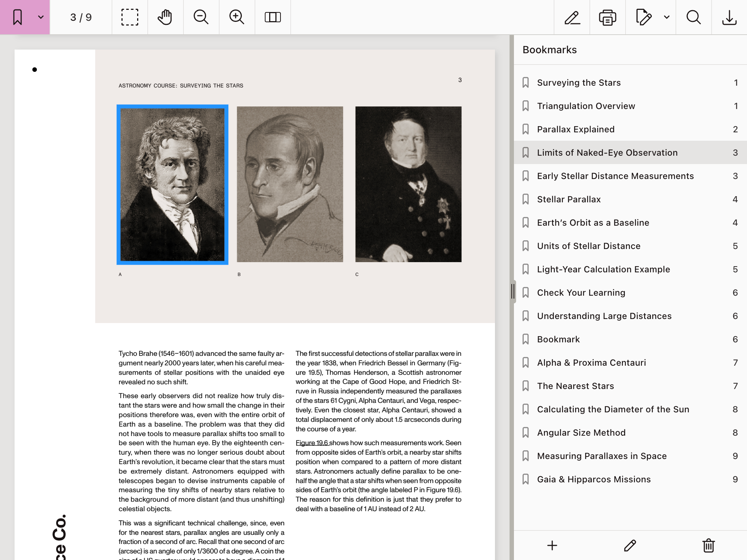Delete bookmarks using the trash icon
The width and height of the screenshot is (747, 560).
tap(708, 545)
